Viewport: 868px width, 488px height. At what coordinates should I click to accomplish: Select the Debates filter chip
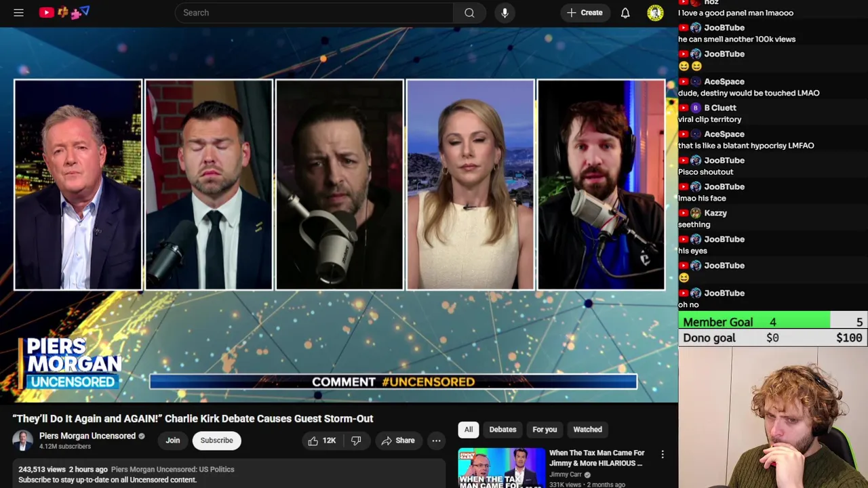coord(502,429)
